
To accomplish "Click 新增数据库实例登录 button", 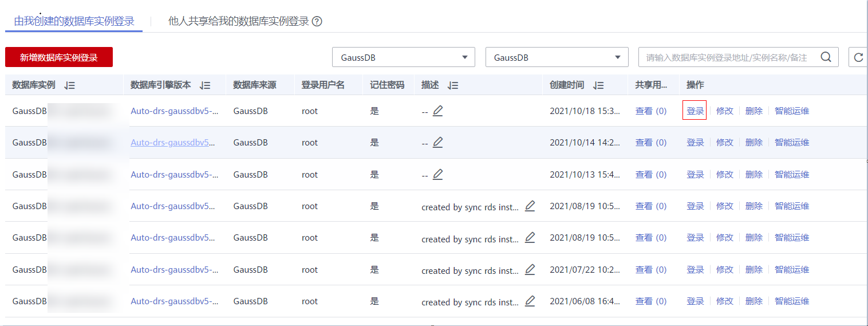I will (x=59, y=57).
